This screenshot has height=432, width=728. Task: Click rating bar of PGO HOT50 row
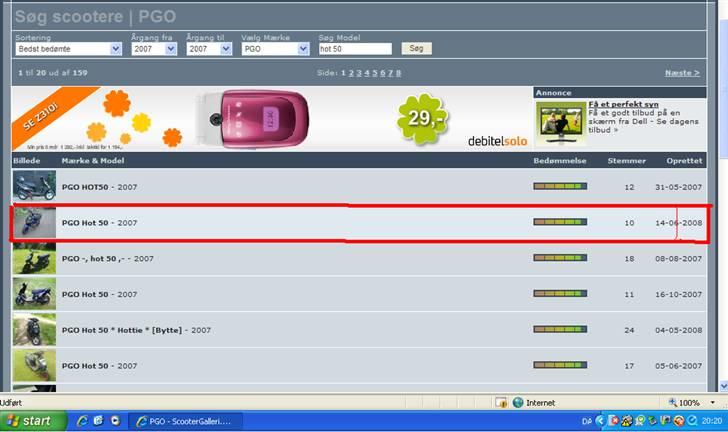click(x=560, y=186)
